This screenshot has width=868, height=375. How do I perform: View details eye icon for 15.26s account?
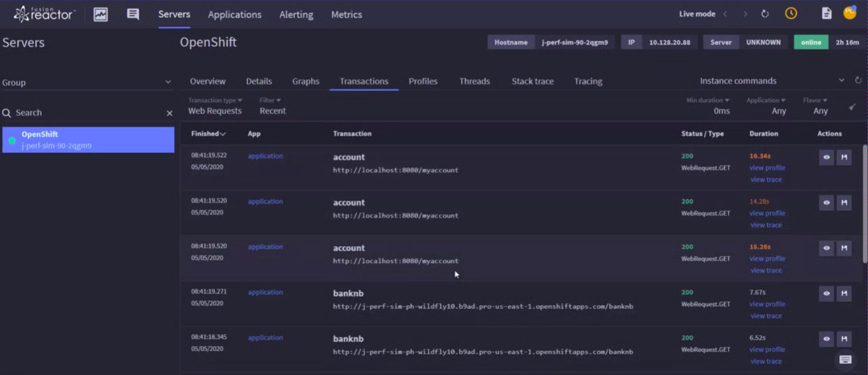pos(826,248)
